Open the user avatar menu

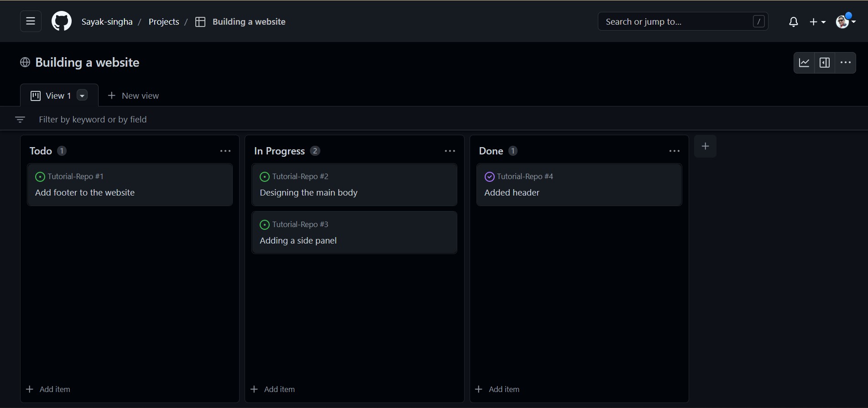click(845, 21)
